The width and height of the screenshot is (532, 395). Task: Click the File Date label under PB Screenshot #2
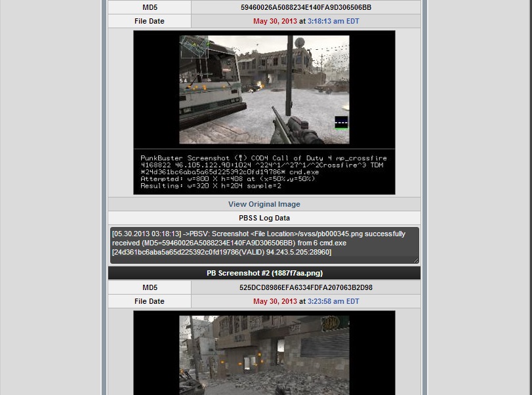150,301
